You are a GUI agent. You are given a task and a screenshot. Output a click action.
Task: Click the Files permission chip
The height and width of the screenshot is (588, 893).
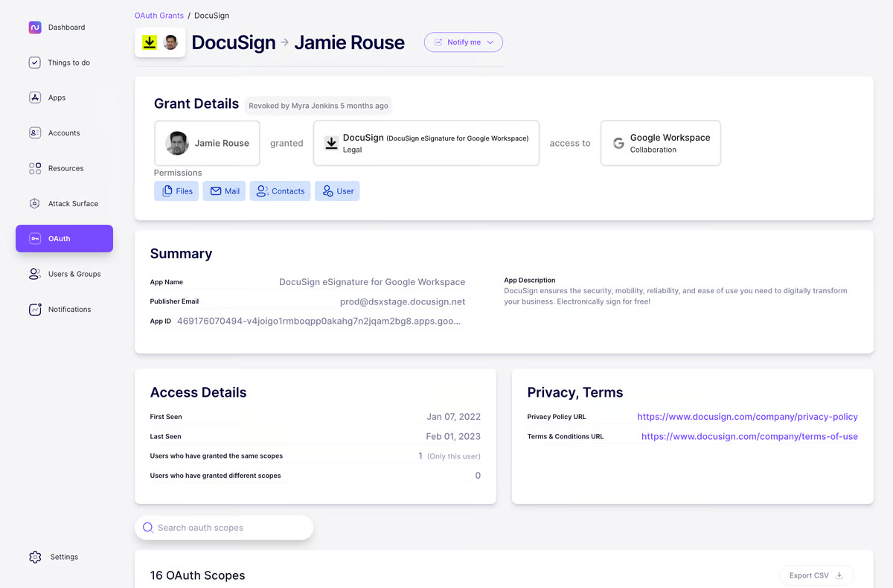(x=176, y=191)
